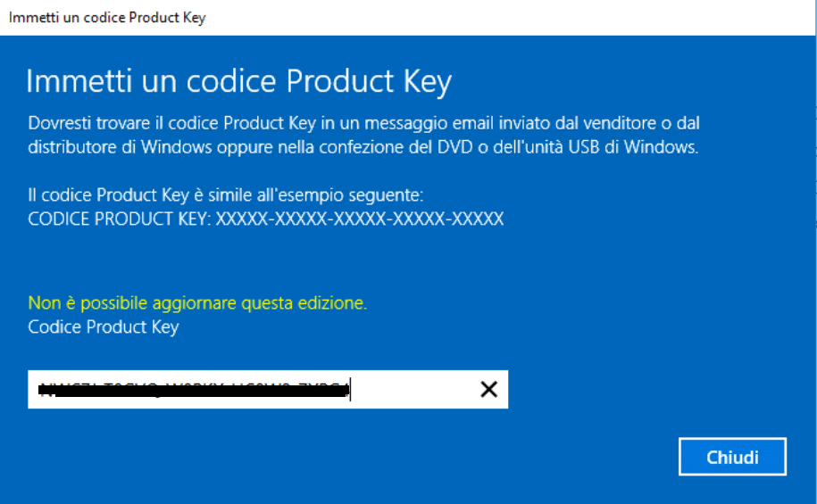This screenshot has width=817, height=504.
Task: Click the Chiudi button
Action: click(x=732, y=457)
